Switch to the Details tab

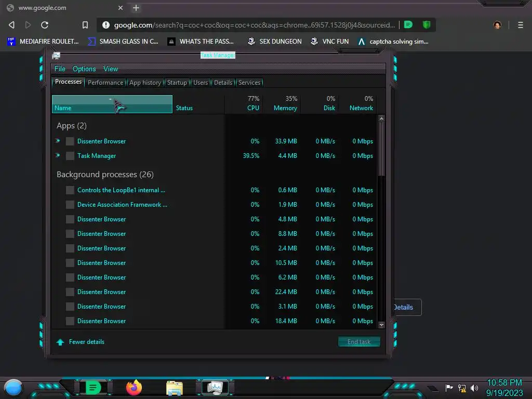tap(223, 83)
